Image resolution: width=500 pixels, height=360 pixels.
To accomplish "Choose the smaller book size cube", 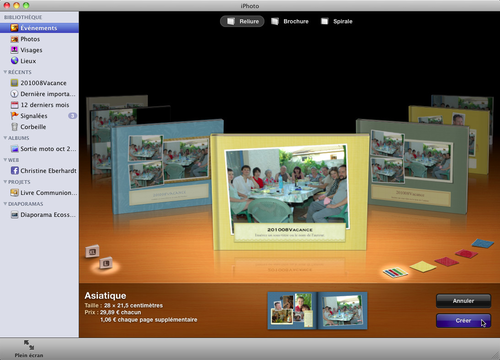I will point(106,263).
